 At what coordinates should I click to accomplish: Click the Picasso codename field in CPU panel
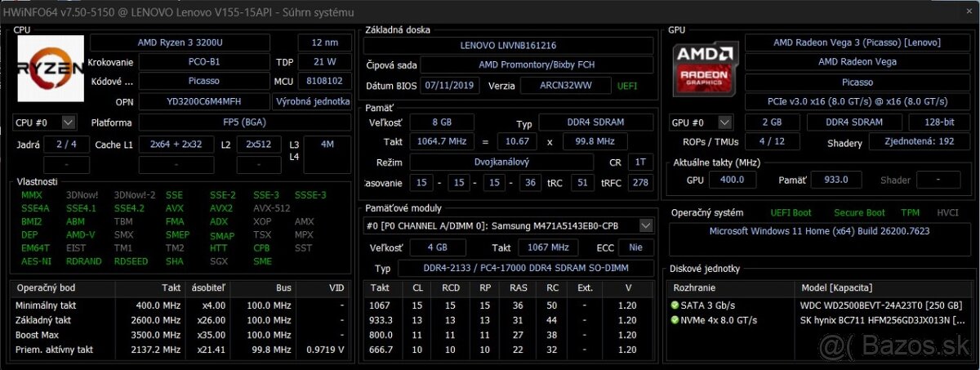tap(203, 81)
